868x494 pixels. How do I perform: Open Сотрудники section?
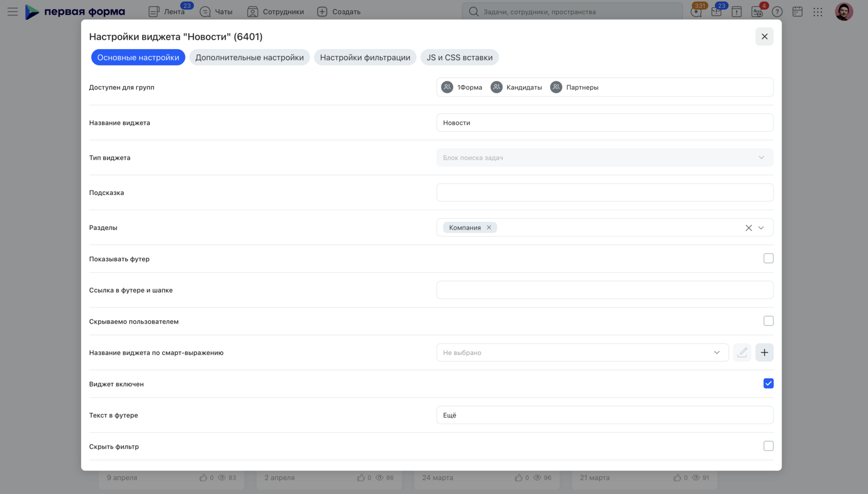point(275,11)
